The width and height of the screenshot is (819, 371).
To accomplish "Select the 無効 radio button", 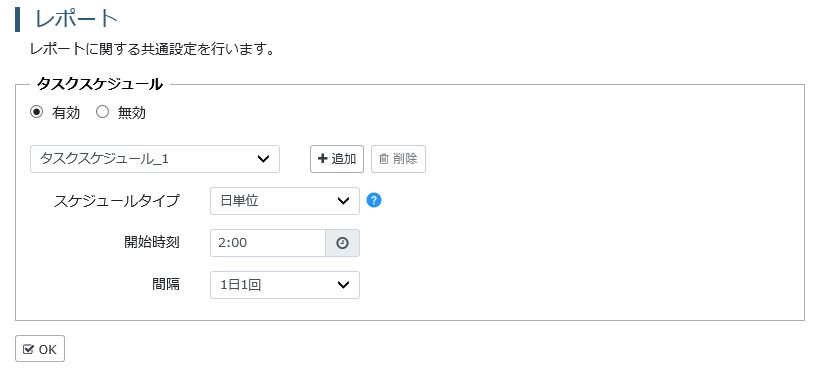I will [x=102, y=112].
